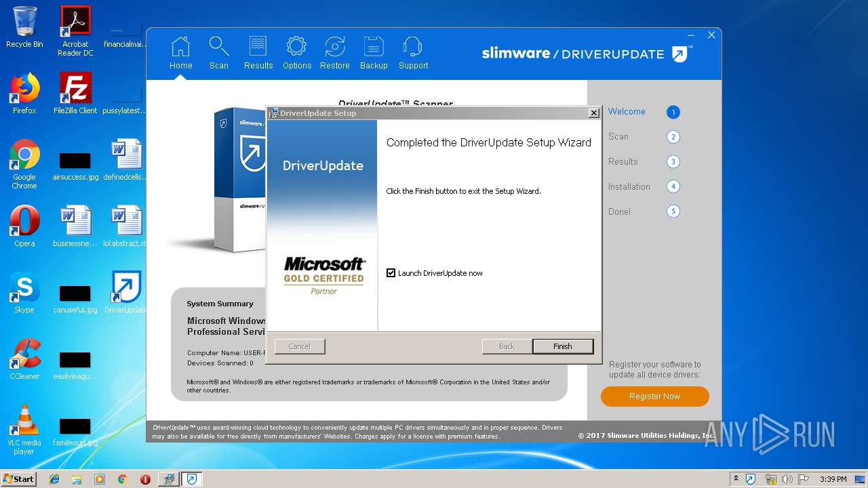Click step number 3 circle

[x=673, y=162]
